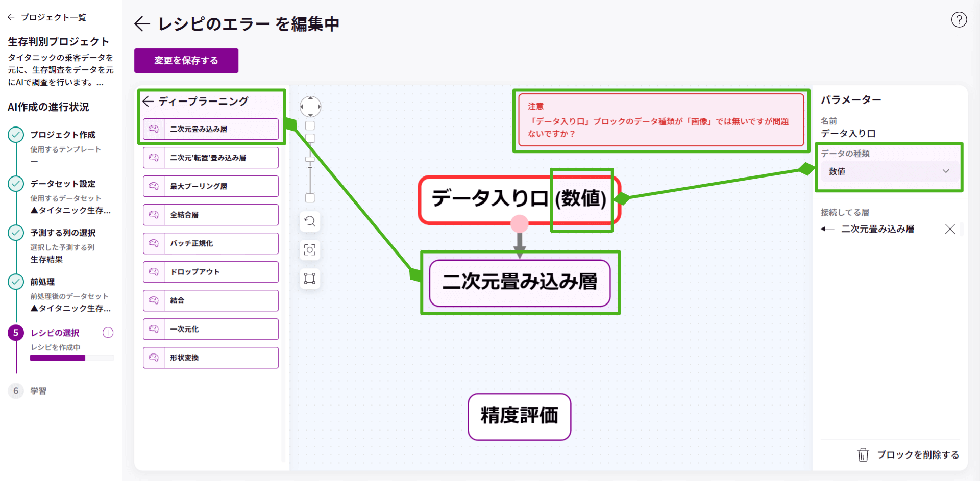Click the recipe creation progress bar
Viewport: 980px width, 481px height.
72,358
